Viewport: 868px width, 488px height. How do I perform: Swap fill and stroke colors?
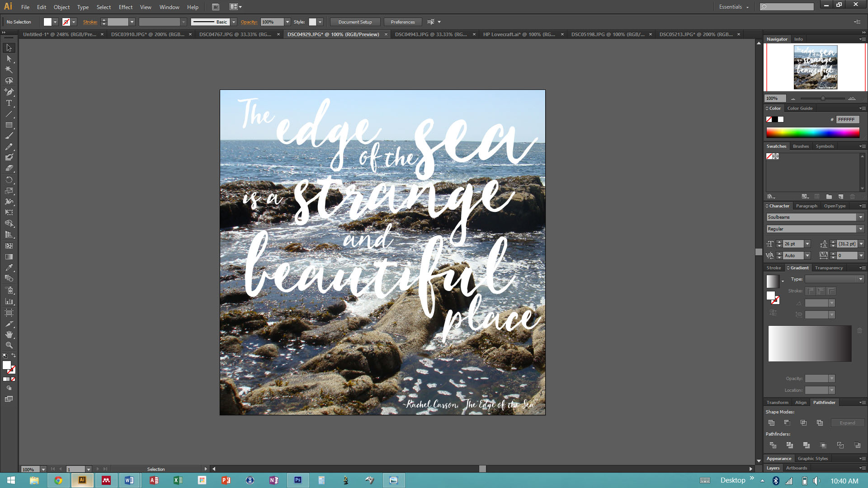pyautogui.click(x=14, y=356)
